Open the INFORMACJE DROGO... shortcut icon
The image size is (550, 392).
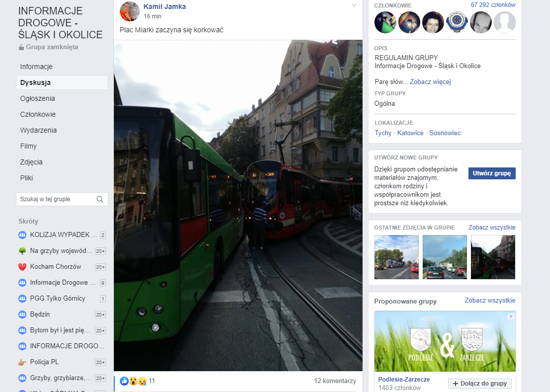(x=22, y=346)
